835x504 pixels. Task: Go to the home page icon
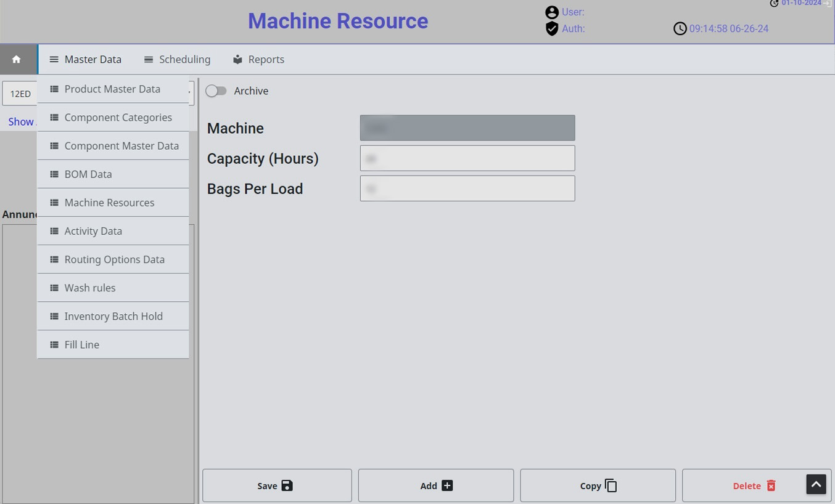(17, 59)
